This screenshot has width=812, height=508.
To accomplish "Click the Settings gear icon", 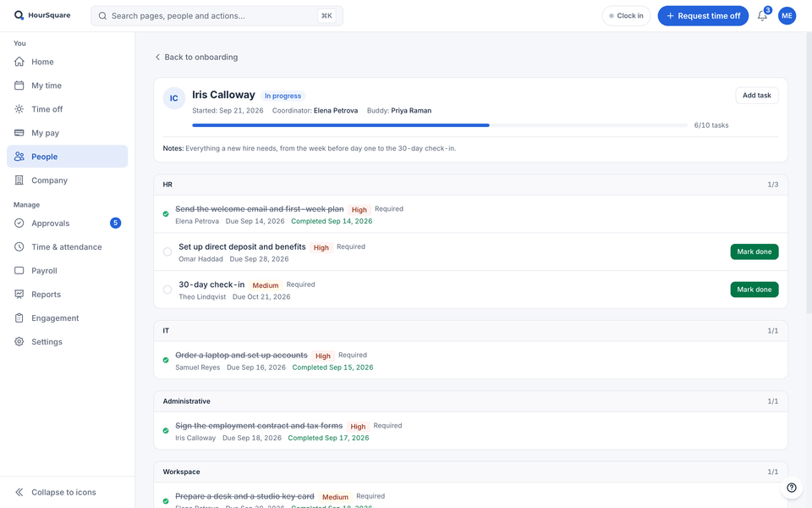I will (19, 341).
